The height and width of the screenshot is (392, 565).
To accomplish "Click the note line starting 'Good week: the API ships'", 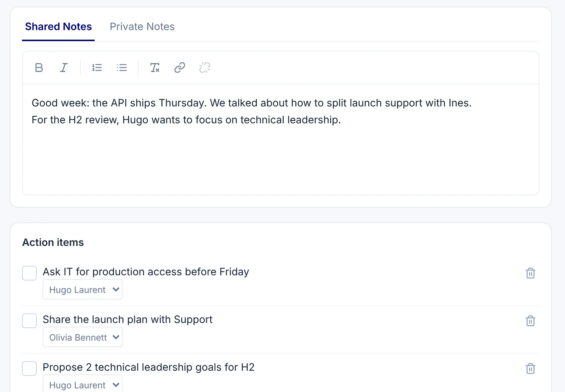I will pyautogui.click(x=252, y=103).
